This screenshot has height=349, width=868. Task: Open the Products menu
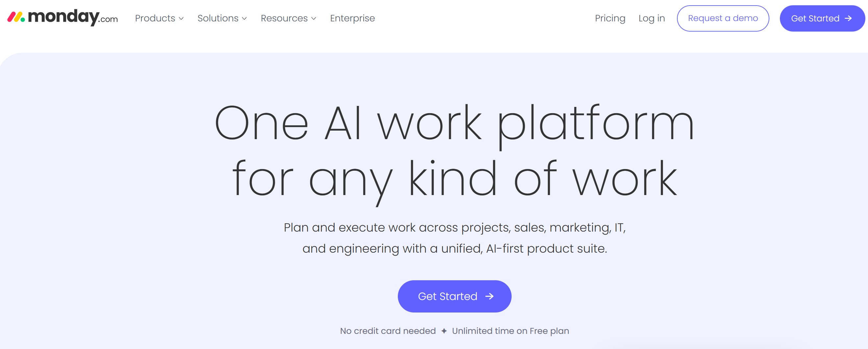coord(155,18)
